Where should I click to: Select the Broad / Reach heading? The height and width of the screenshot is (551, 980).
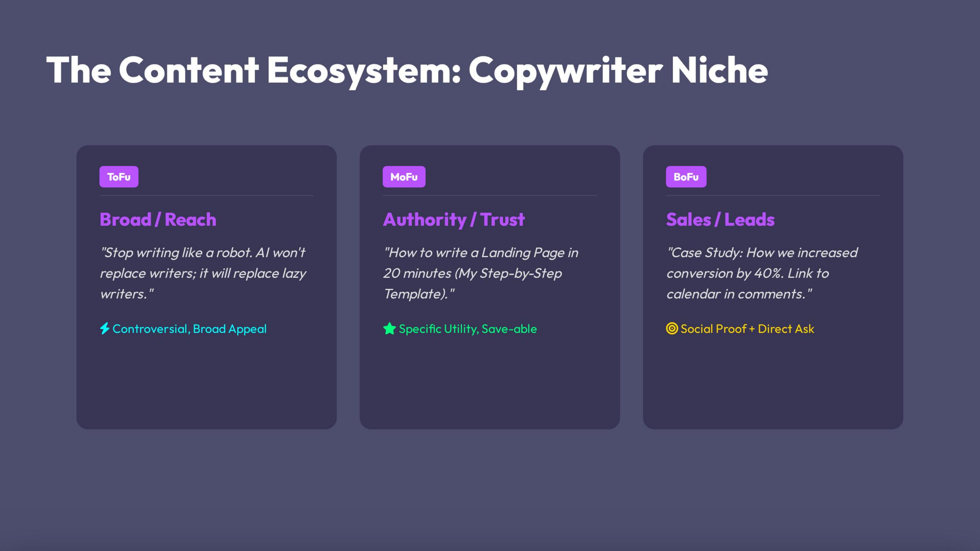157,219
